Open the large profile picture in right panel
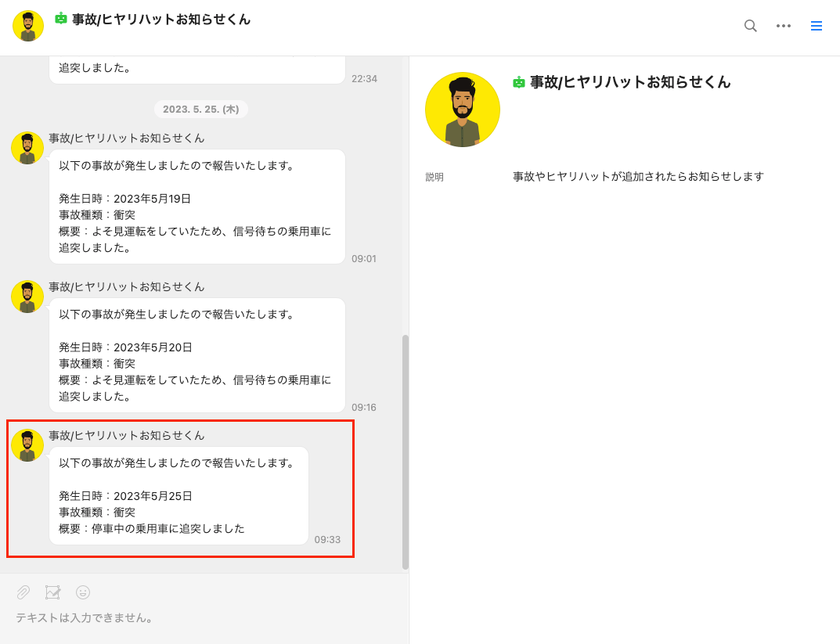The height and width of the screenshot is (644, 840). [463, 110]
